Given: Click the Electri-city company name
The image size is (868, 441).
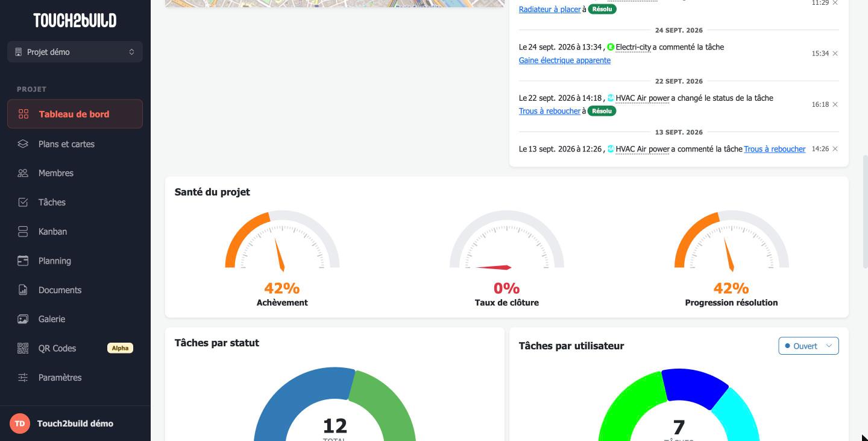Looking at the screenshot, I should click(633, 47).
